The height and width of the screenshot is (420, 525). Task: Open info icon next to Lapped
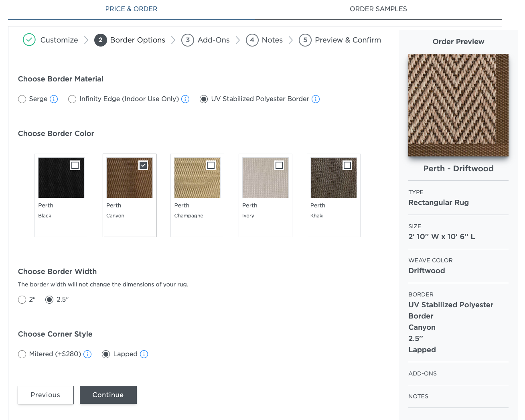(x=144, y=354)
